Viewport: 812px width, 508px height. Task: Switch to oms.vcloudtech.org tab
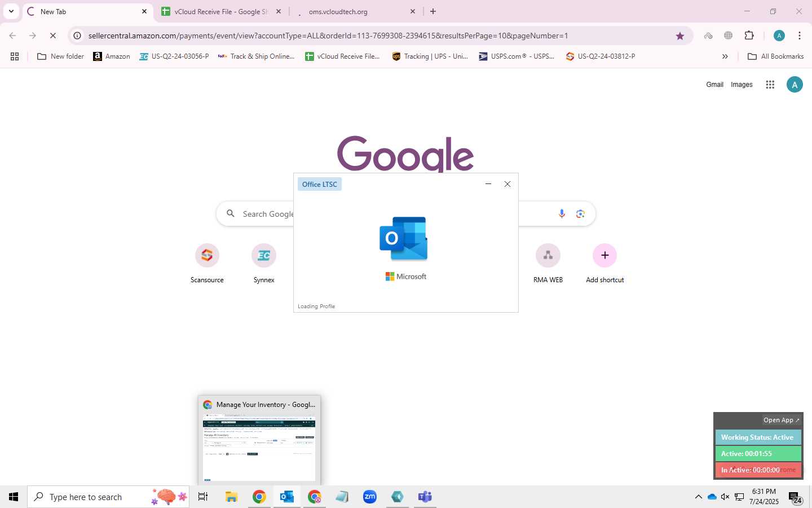coord(355,11)
